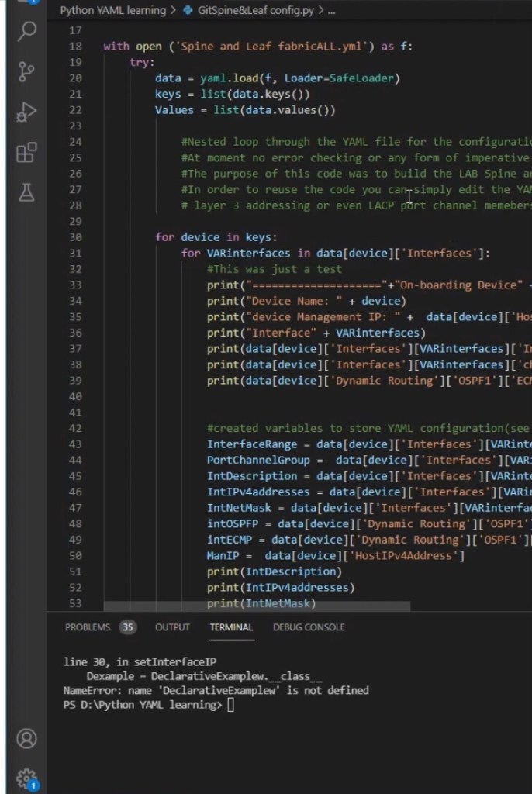This screenshot has width=532, height=794.
Task: Expand the 'Python YAML learning' breadcrumb
Action: coord(112,11)
